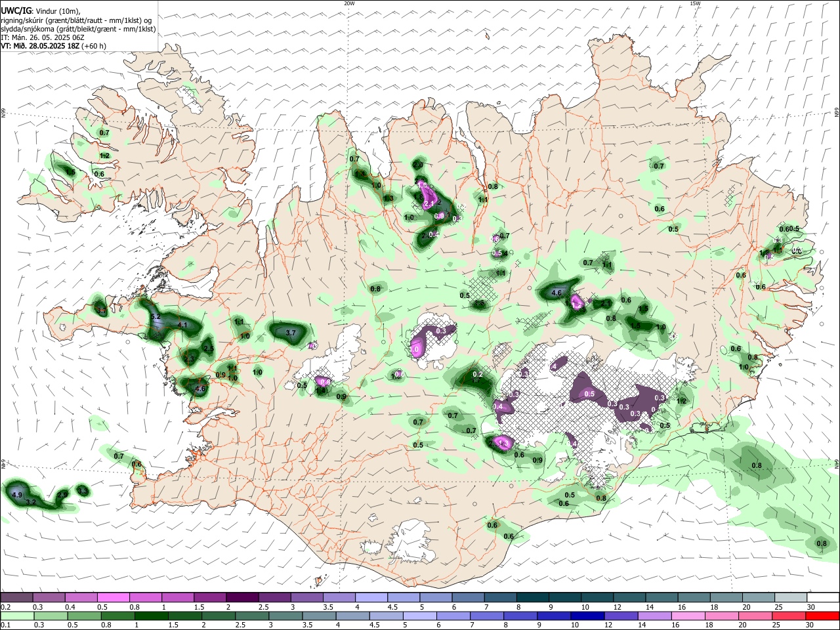The height and width of the screenshot is (630, 840).
Task: Click the bright red 30 rain legend swatch
Action: click(823, 616)
